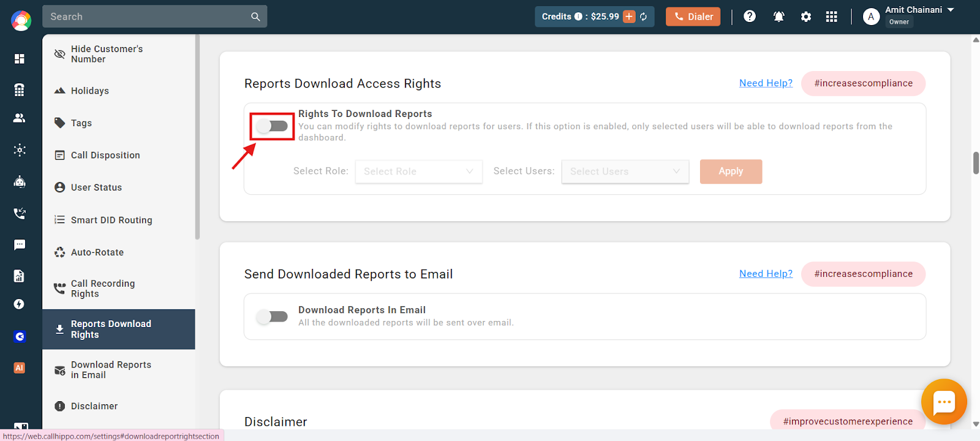Click the Apply button

point(731,171)
